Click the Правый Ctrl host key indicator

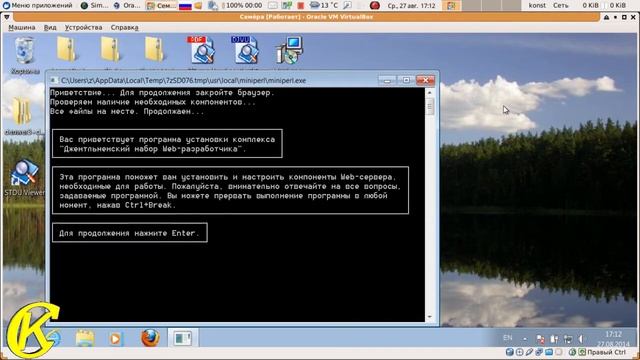(606, 352)
